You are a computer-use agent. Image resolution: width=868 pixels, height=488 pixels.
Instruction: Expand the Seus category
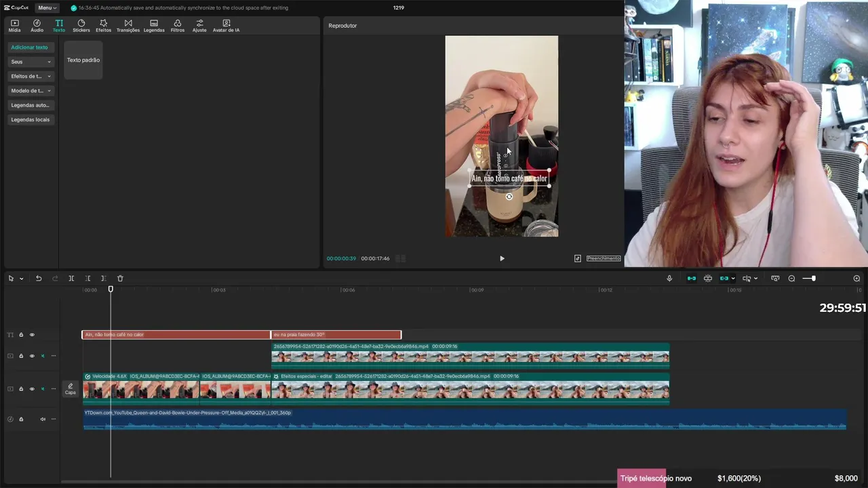coord(31,62)
